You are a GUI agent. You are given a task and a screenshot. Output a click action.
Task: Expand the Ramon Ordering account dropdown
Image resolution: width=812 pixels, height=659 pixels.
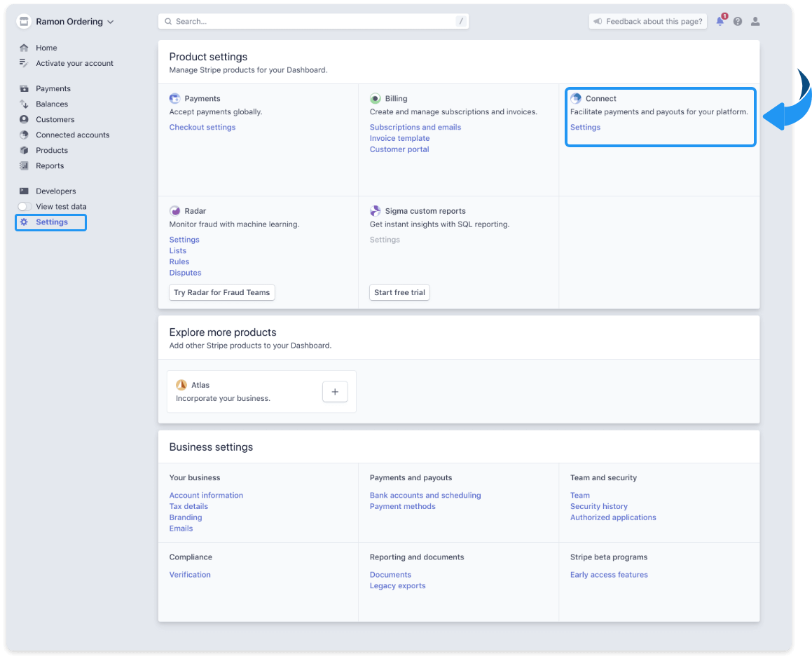point(110,22)
